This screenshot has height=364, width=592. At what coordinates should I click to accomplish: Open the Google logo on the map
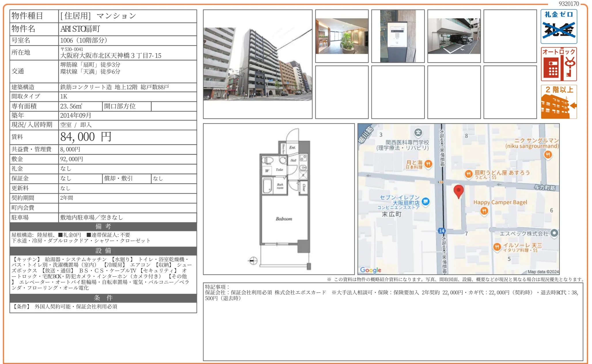(x=371, y=270)
